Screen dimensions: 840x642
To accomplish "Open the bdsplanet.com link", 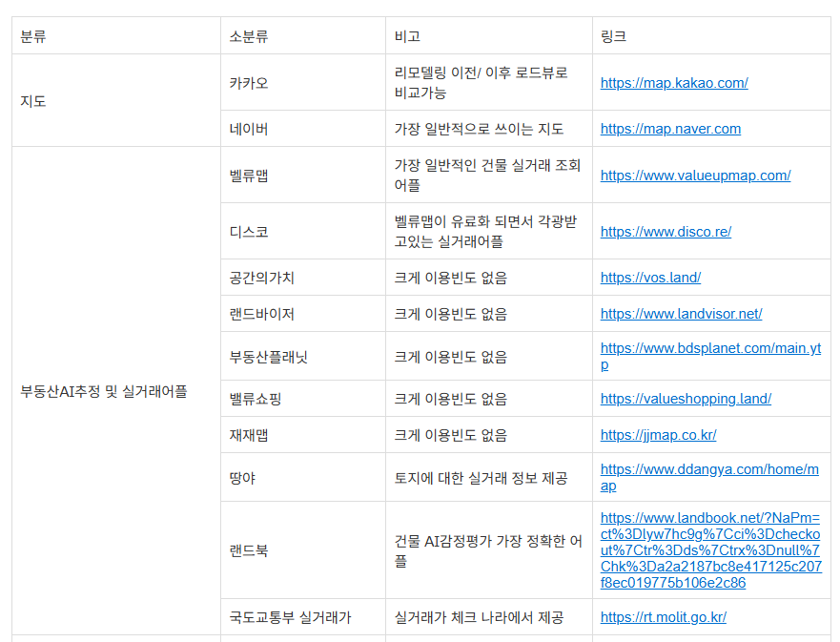I will point(710,357).
